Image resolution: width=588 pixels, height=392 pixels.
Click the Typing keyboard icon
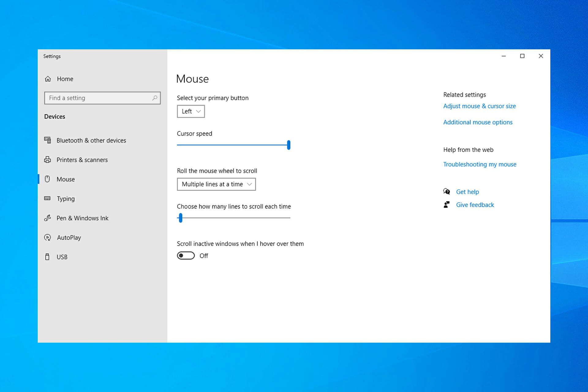[47, 198]
